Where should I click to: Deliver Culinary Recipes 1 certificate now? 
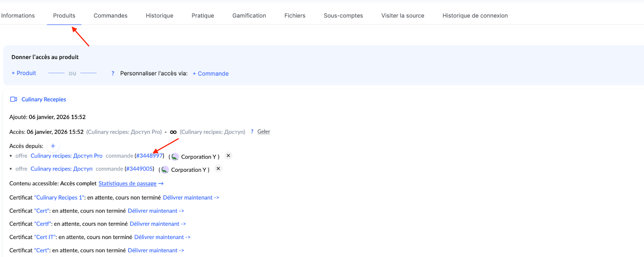click(191, 197)
